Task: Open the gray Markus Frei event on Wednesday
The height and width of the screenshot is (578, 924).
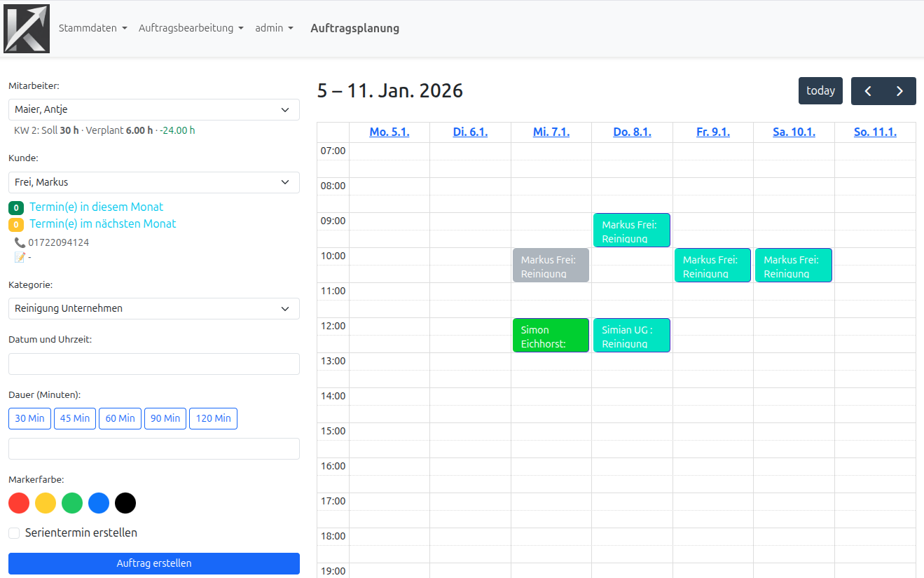Action: coord(551,266)
